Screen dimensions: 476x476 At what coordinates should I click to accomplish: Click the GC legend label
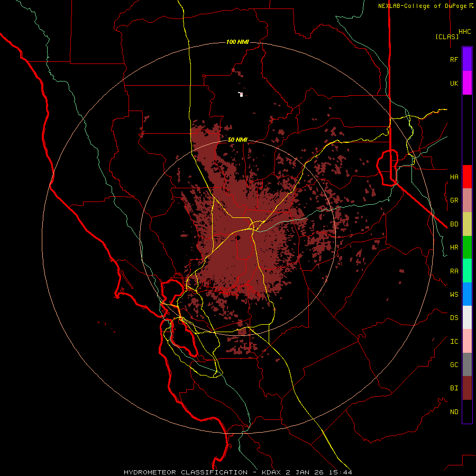454,365
